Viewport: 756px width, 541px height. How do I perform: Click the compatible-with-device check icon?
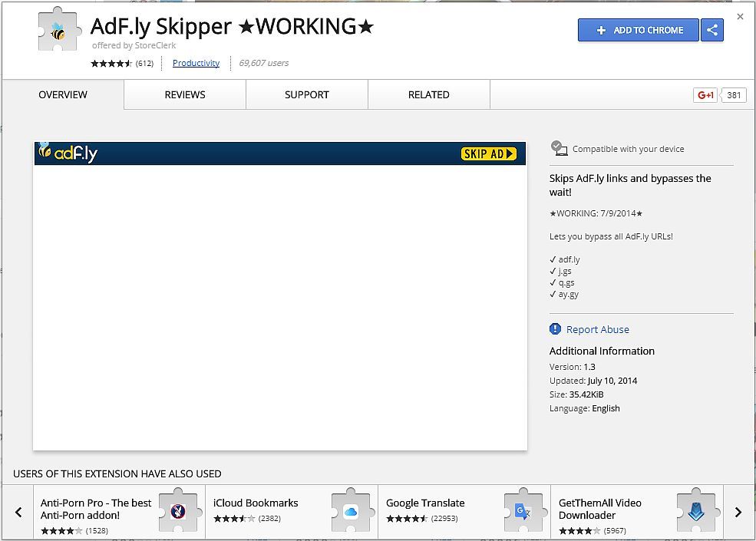pyautogui.click(x=559, y=148)
